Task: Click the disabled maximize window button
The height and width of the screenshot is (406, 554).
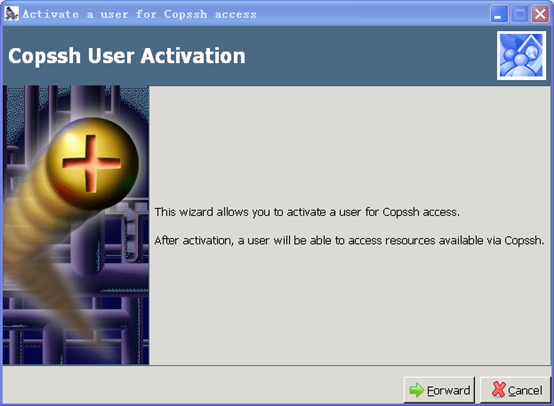Action: tap(519, 14)
